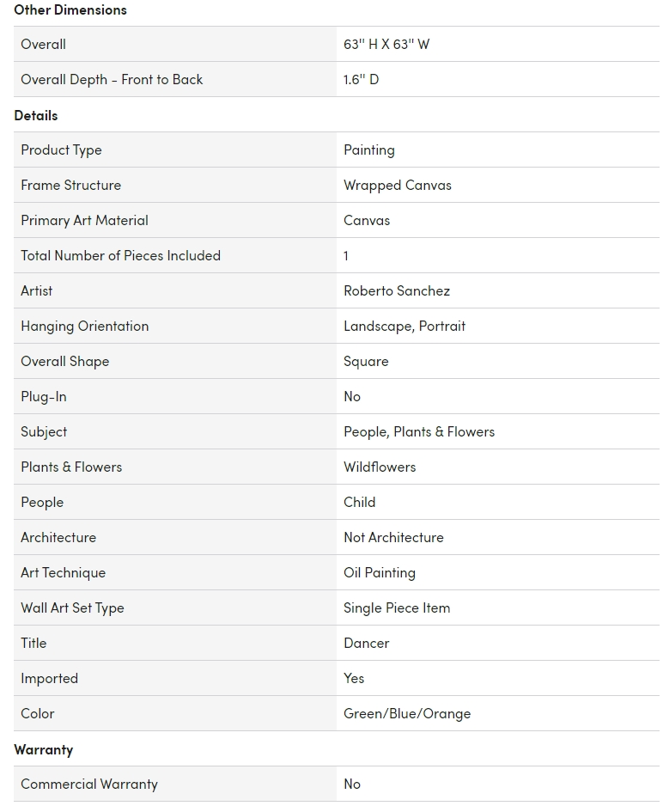Screen dimensions: 663x812
Task: Select the Wrapped Canvas value
Action: pos(397,186)
